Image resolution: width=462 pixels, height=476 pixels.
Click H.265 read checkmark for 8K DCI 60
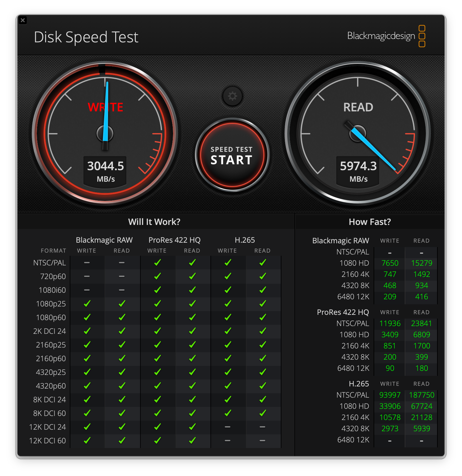click(x=263, y=413)
